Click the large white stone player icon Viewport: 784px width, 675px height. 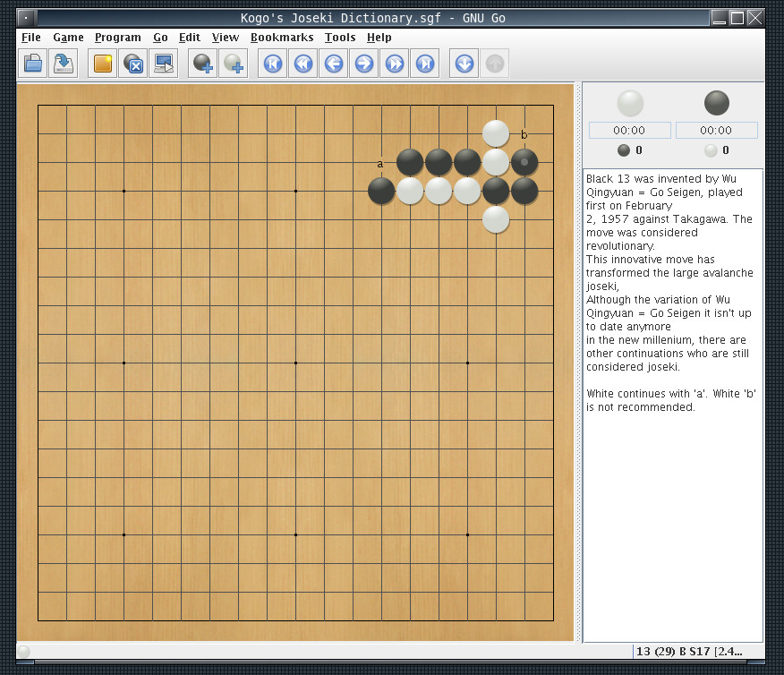[x=630, y=103]
